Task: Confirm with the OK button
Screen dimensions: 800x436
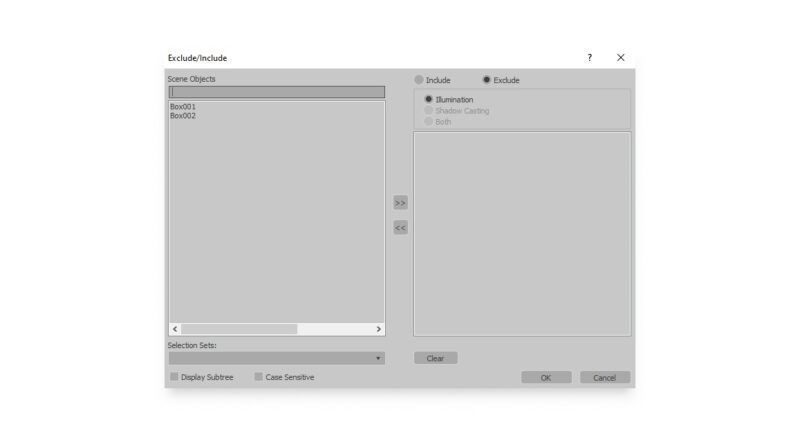Action: point(546,377)
